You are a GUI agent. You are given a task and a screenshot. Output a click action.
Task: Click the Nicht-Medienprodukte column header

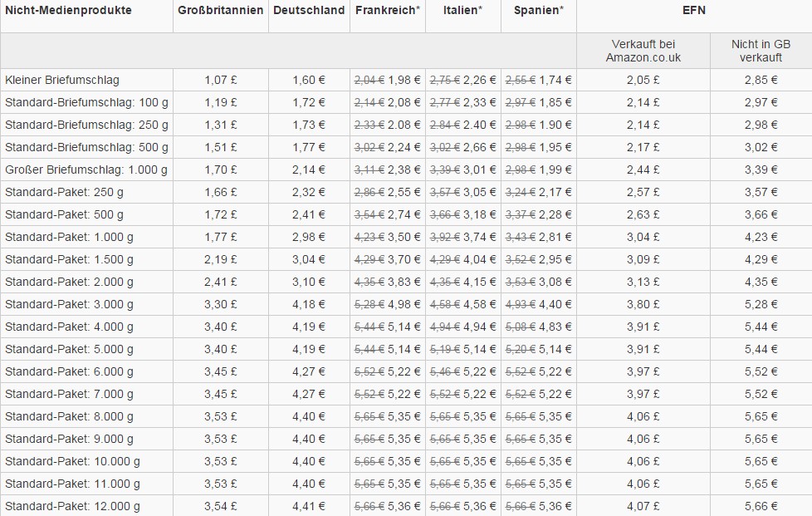pyautogui.click(x=68, y=10)
